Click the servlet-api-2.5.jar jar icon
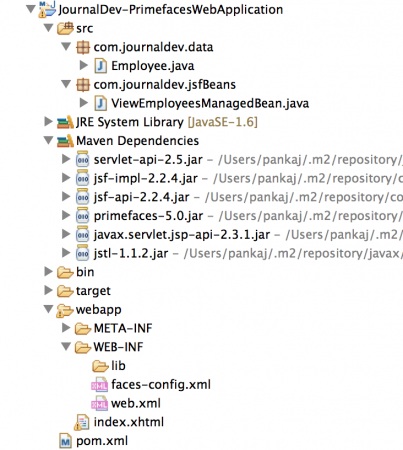The height and width of the screenshot is (450, 403). tap(83, 159)
